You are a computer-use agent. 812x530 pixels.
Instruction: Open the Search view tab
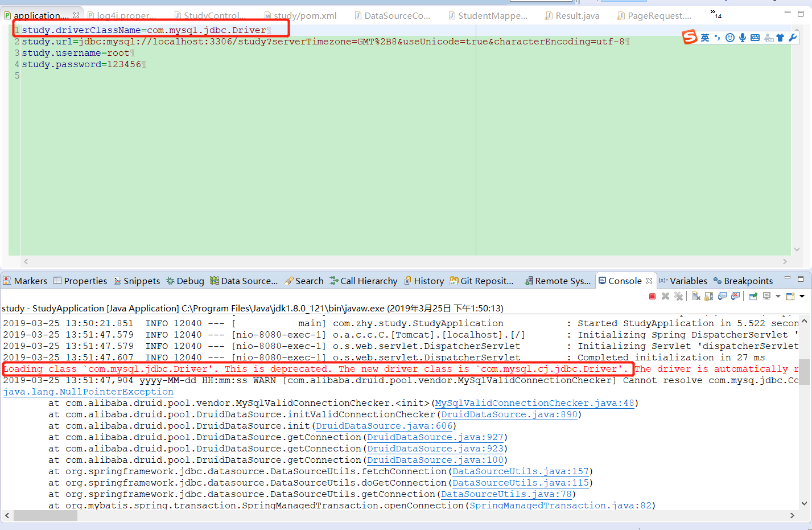click(304, 281)
